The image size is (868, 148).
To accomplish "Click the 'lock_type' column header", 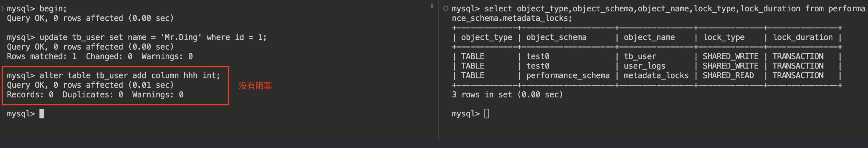I will tap(724, 37).
